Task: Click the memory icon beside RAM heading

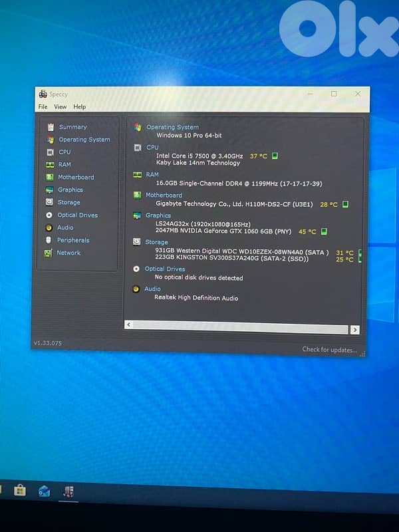Action: (137, 175)
